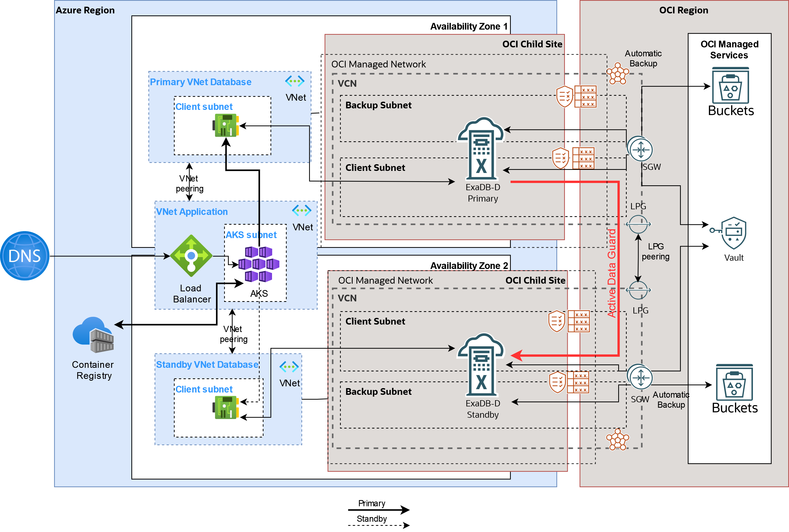The height and width of the screenshot is (532, 789).
Task: Select the upper Automatic Backup label
Action: (x=643, y=58)
